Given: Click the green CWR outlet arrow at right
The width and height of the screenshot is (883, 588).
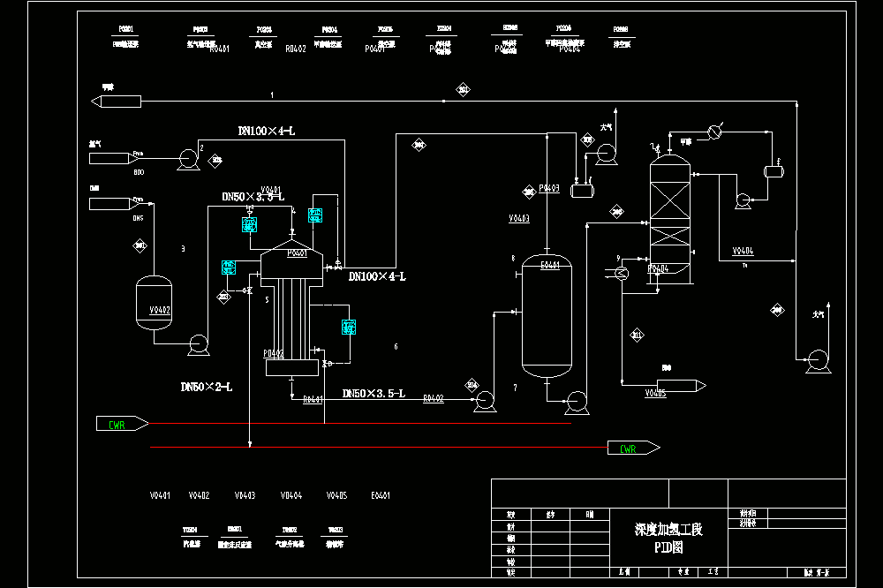Looking at the screenshot, I should [x=633, y=448].
